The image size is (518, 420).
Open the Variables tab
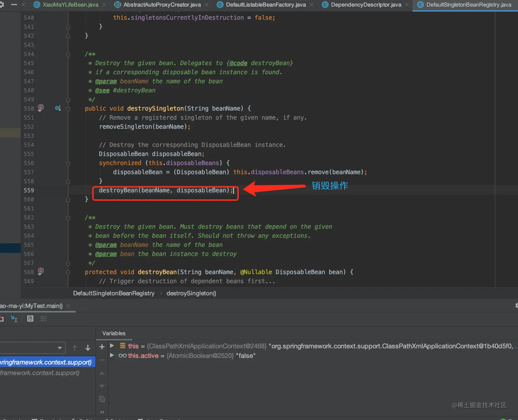114,333
